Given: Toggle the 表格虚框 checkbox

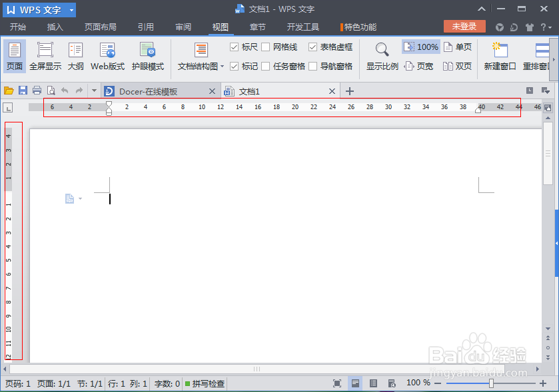Looking at the screenshot, I should (x=312, y=47).
